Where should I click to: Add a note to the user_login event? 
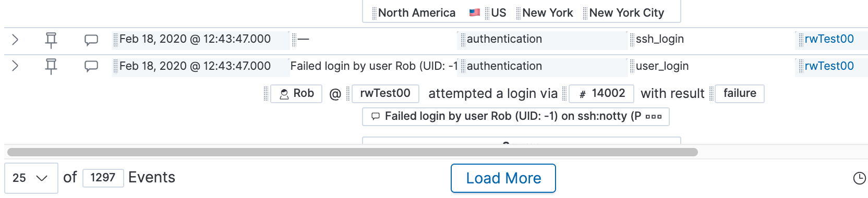(x=91, y=66)
